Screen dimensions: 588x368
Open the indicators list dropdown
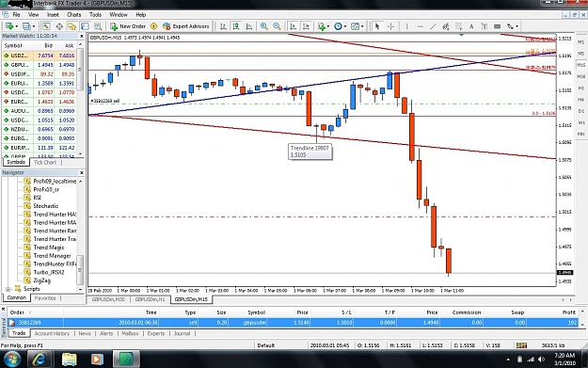[323, 26]
